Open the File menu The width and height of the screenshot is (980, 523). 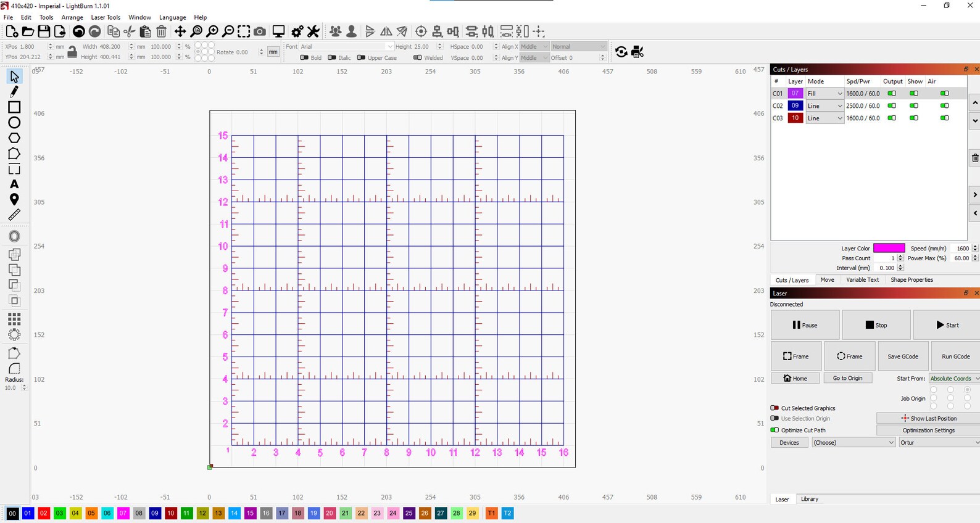coord(9,17)
